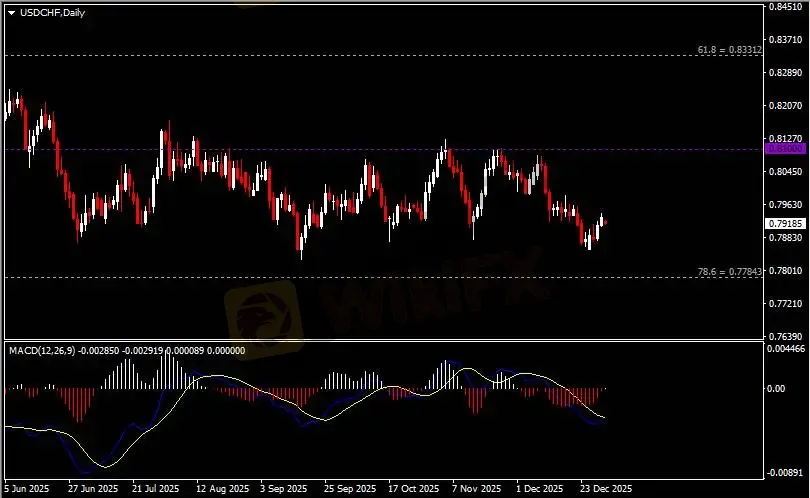Click the purple 0.81000 price level tag
This screenshot has width=810, height=498.
click(785, 149)
